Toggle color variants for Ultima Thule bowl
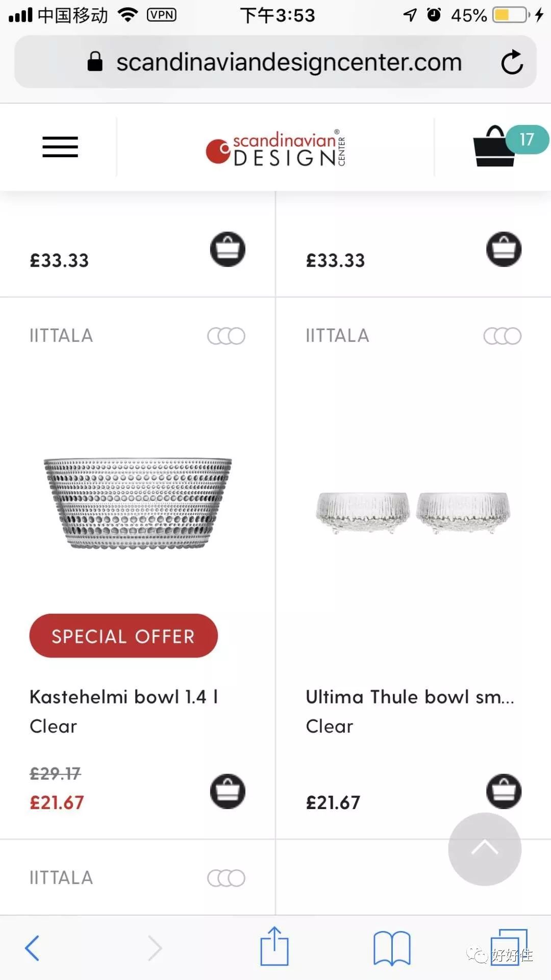551x980 pixels. 502,336
